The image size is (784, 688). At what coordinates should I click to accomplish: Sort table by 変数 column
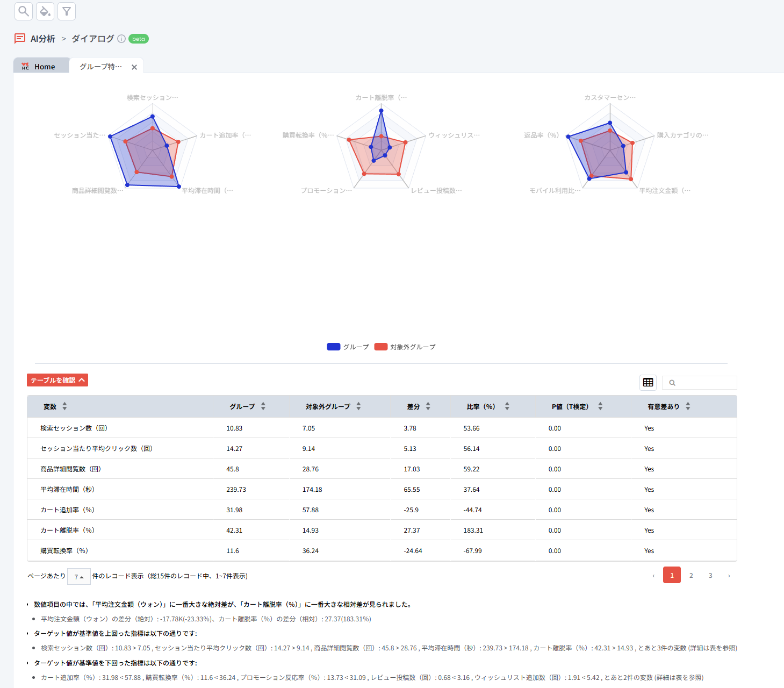coord(64,406)
